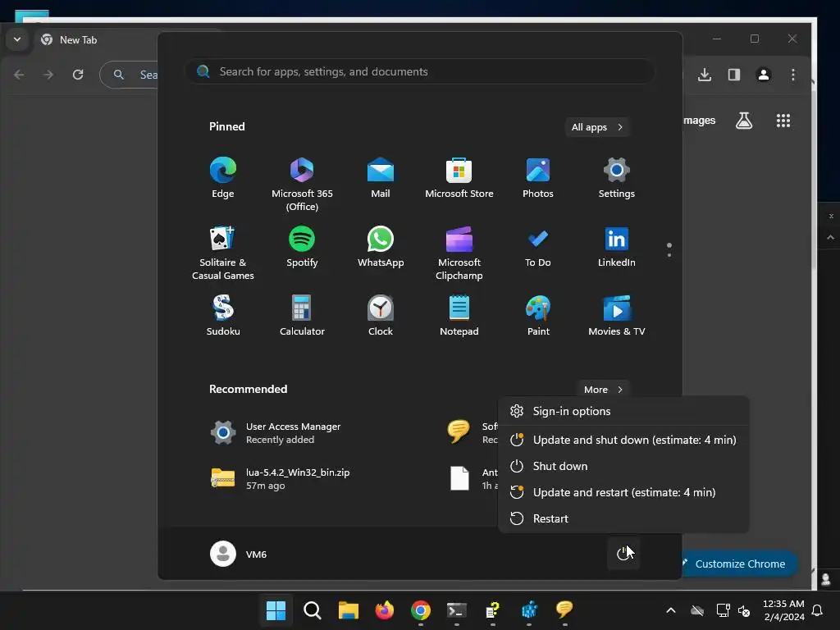
Task: Launch Firefox from taskbar
Action: coord(384,610)
